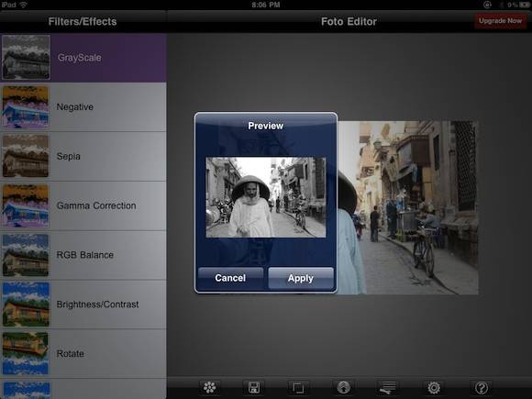Tap the orientation lock status icon
The width and height of the screenshot is (532, 399).
pyautogui.click(x=487, y=5)
